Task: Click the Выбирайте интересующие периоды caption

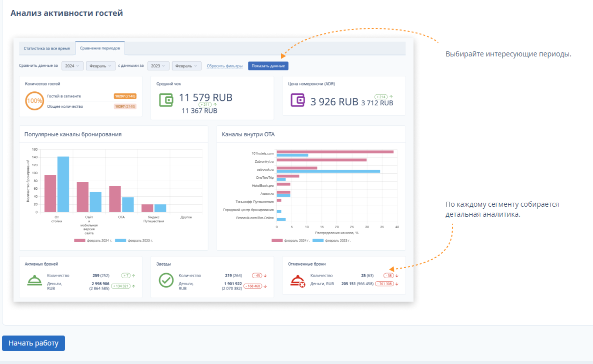Action: tap(508, 54)
